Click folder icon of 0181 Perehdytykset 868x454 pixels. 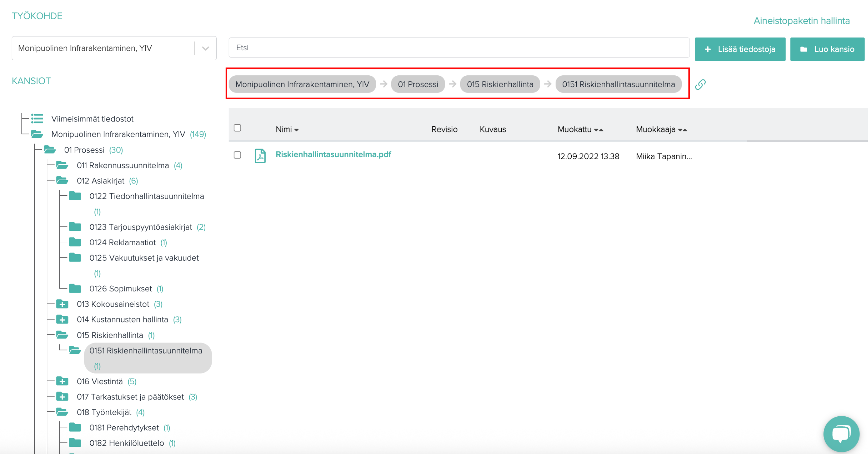point(75,427)
